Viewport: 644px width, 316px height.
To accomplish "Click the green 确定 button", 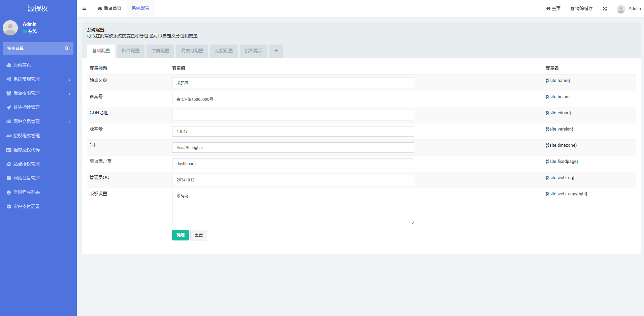I will click(180, 235).
